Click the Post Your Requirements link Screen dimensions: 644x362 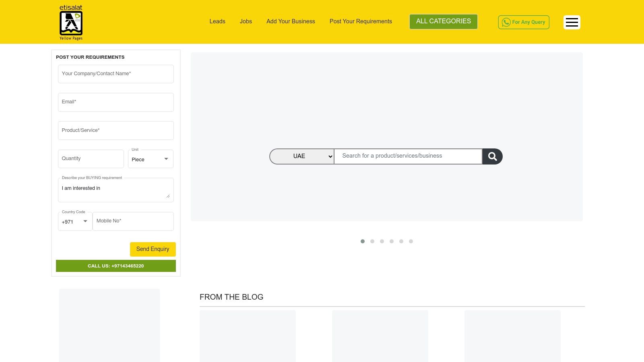point(360,21)
